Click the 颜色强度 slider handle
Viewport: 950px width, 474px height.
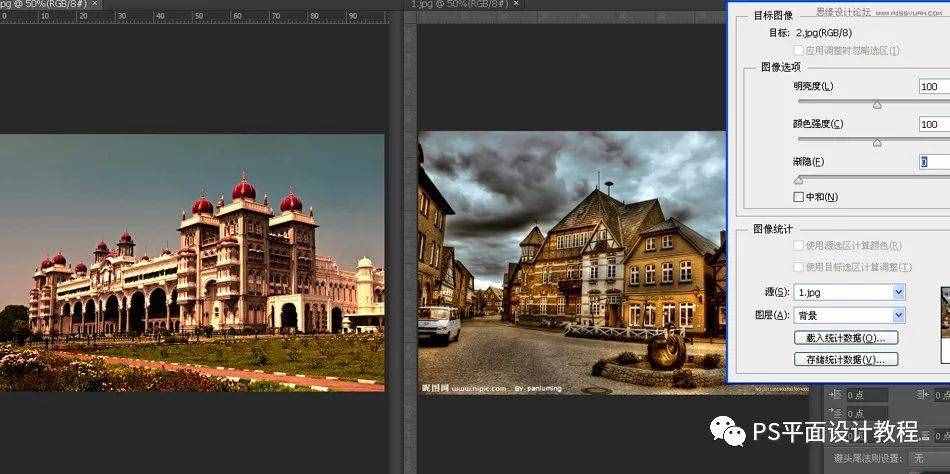pyautogui.click(x=877, y=142)
